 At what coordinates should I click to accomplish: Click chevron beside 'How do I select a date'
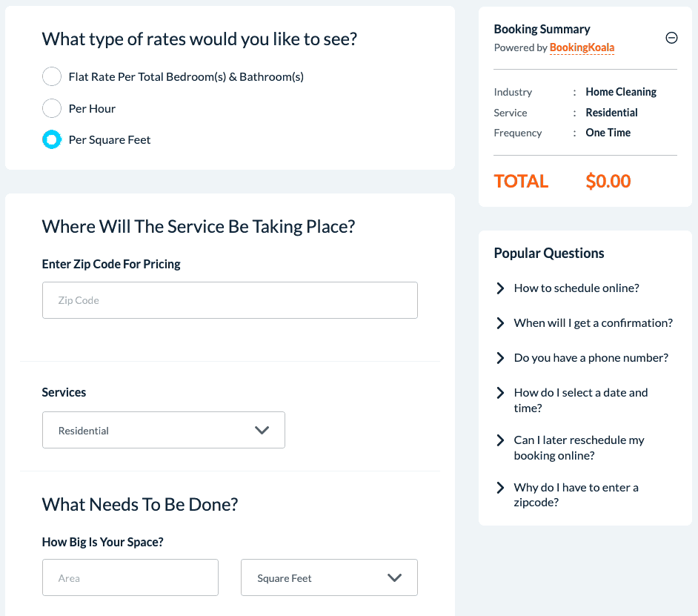(x=501, y=393)
